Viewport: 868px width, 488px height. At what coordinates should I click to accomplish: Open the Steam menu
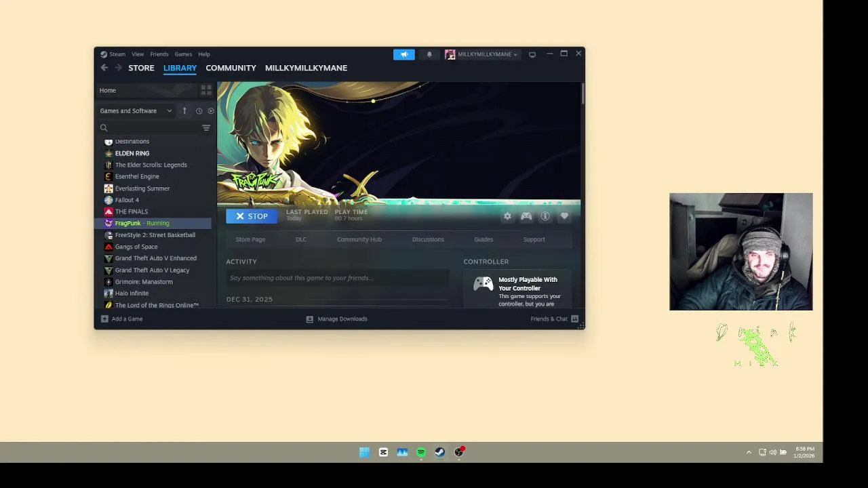pyautogui.click(x=117, y=54)
